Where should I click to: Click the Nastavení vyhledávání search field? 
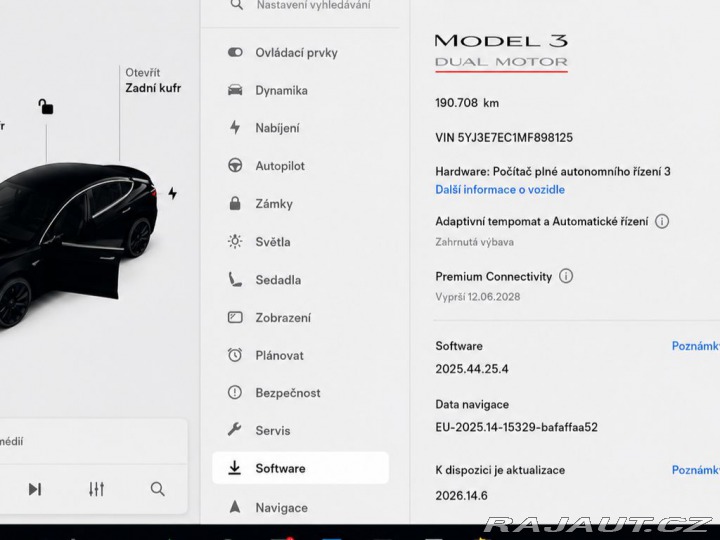314,5
